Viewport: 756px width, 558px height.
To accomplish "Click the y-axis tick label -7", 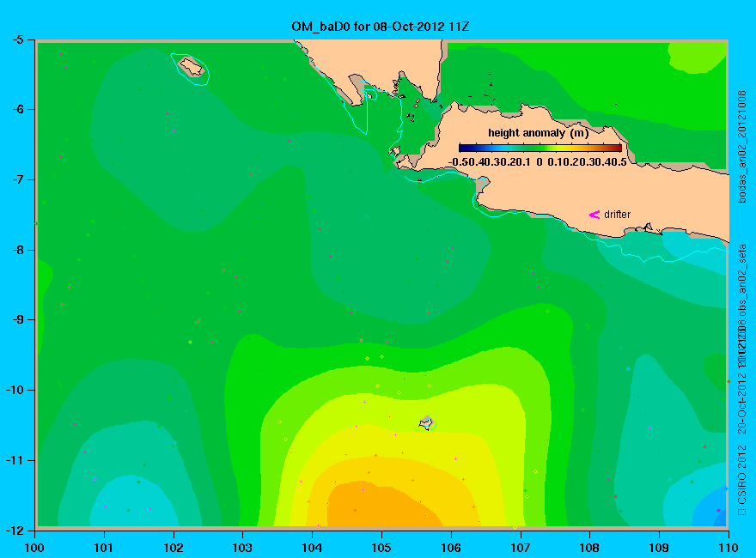I will (17, 179).
